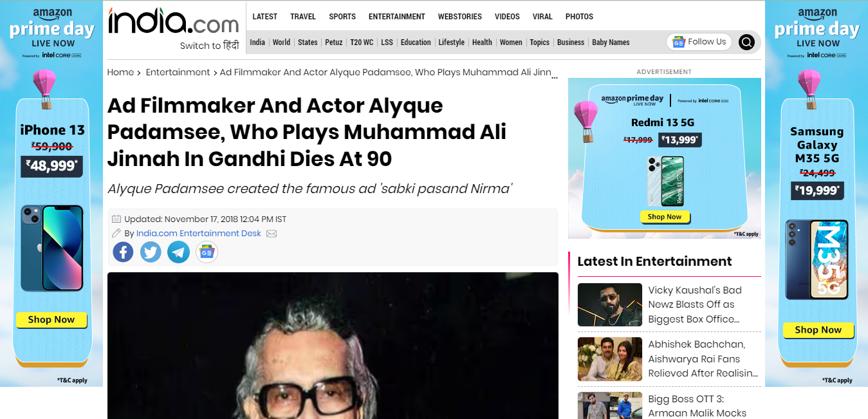Click the india.com logo
The image size is (868, 419).
coord(174,21)
